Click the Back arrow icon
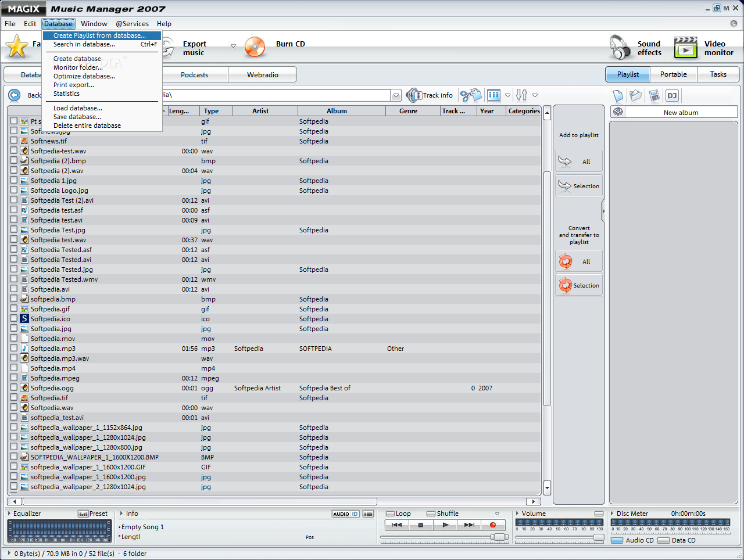This screenshot has width=744, height=560. [x=15, y=95]
